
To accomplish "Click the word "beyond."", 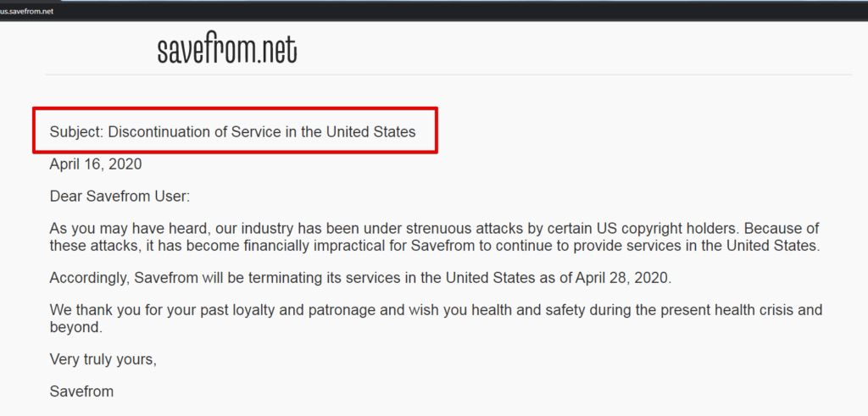I will pos(75,327).
